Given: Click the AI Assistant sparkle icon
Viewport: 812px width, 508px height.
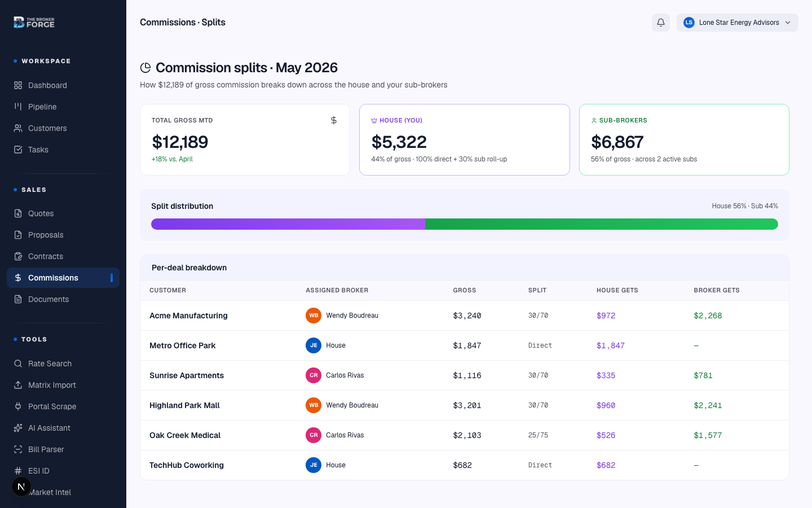Looking at the screenshot, I should 18,428.
